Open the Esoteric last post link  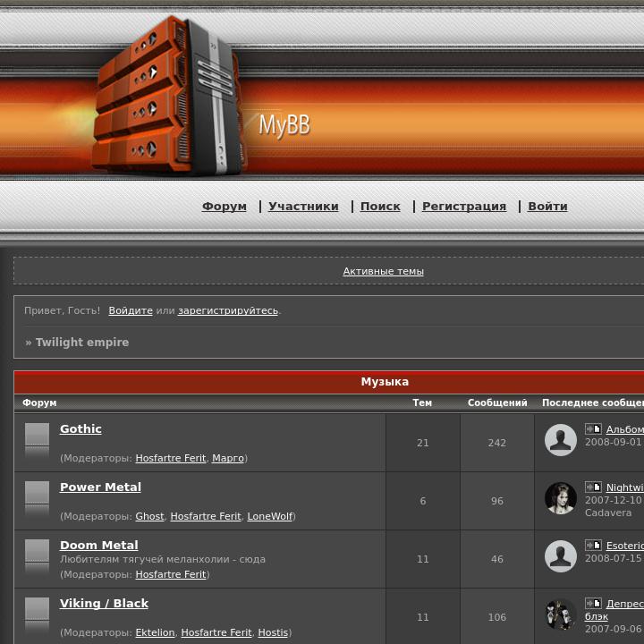[624, 546]
